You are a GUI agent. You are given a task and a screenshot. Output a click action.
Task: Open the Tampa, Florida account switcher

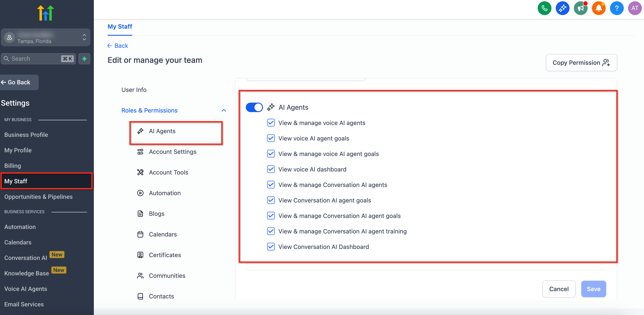click(x=45, y=37)
